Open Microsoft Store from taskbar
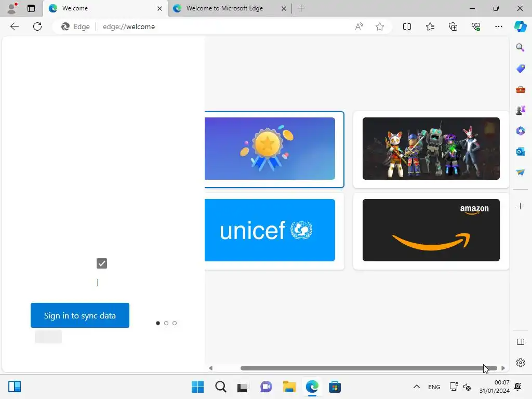 coord(335,387)
